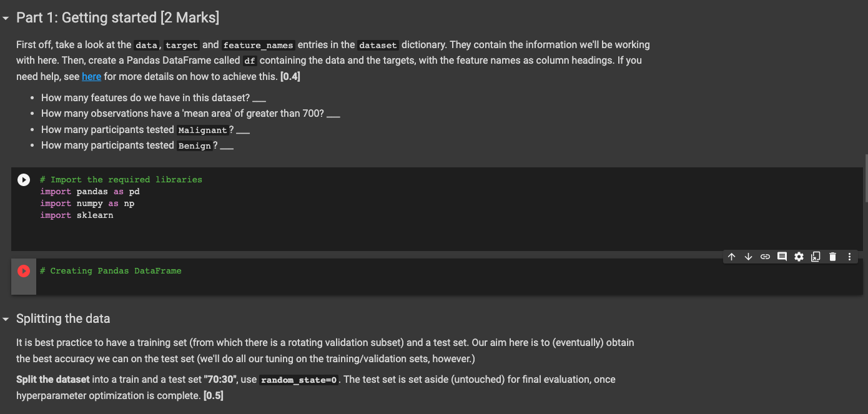Interrupt the running Creating Pandas DataFrame cell
The image size is (868, 414).
coord(23,270)
